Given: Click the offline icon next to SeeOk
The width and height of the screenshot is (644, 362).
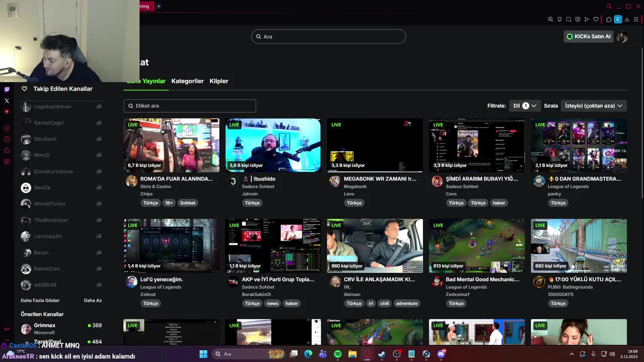Looking at the screenshot, I should click(99, 188).
